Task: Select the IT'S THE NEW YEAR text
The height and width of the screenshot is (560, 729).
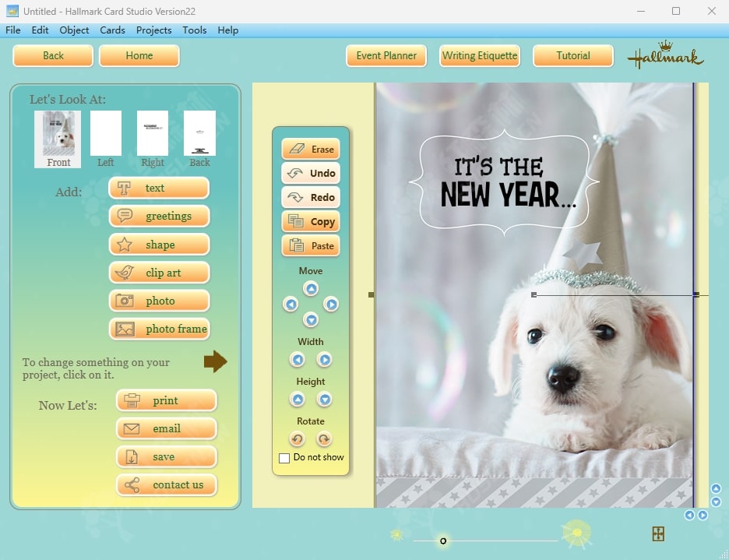Action: coord(508,182)
